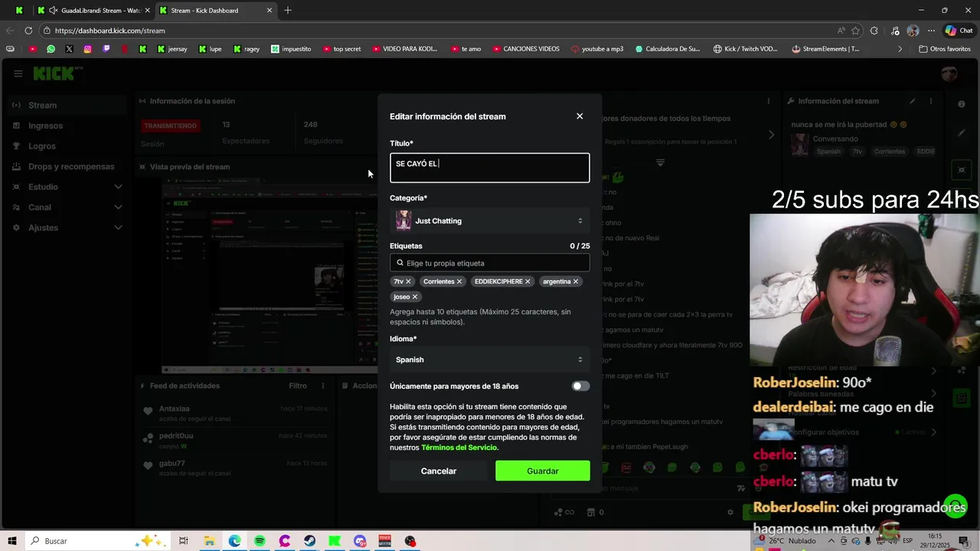
Task: Remove the Corrientes tag
Action: tap(459, 282)
